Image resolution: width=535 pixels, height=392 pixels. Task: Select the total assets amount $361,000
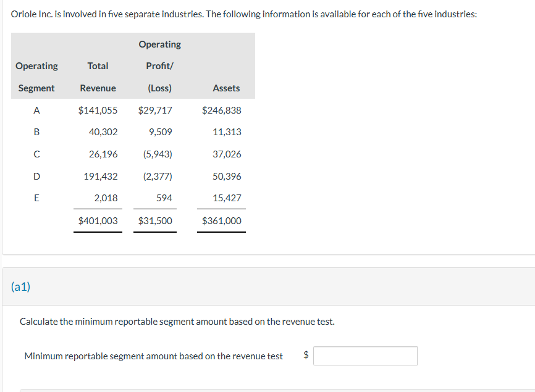point(222,220)
